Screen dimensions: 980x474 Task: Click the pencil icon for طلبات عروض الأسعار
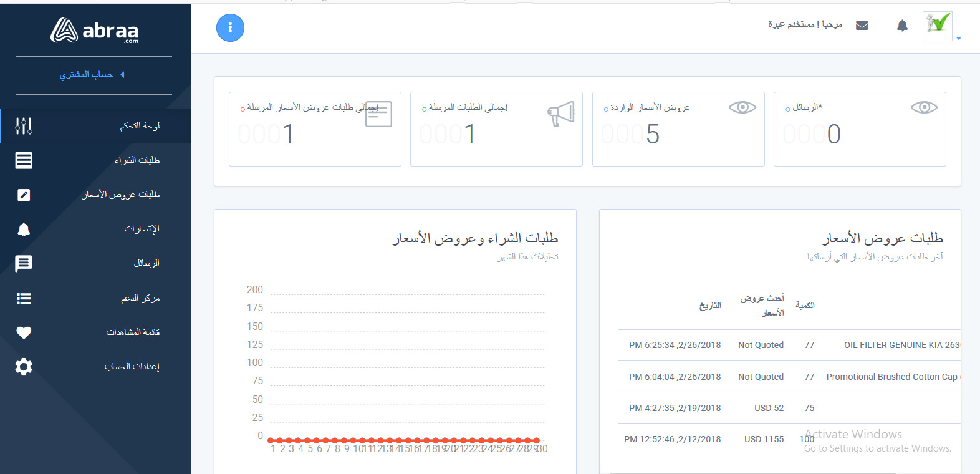click(24, 195)
